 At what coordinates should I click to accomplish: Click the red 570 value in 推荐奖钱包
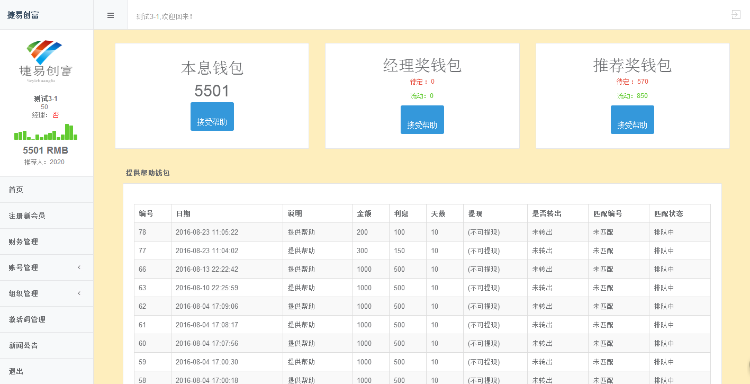(642, 82)
